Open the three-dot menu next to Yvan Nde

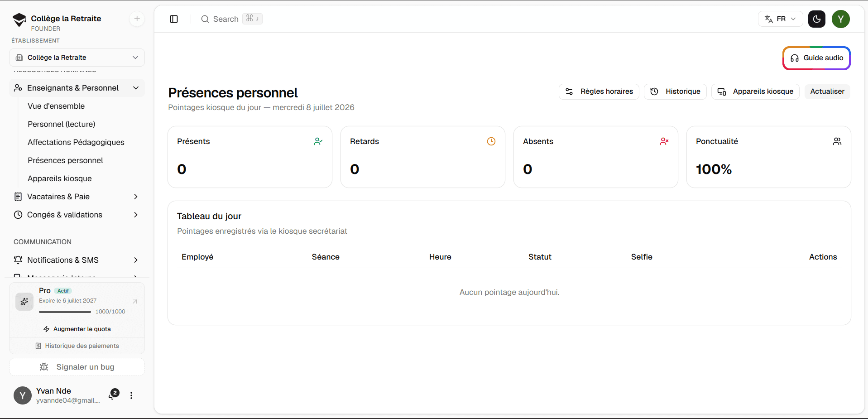click(x=131, y=395)
